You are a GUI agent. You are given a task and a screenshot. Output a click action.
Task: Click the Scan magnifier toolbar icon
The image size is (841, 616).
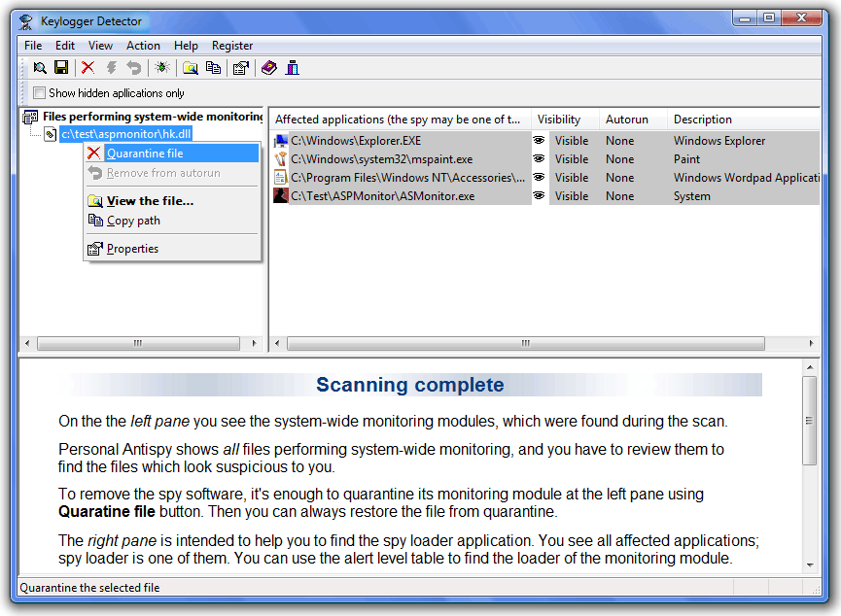pyautogui.click(x=40, y=68)
